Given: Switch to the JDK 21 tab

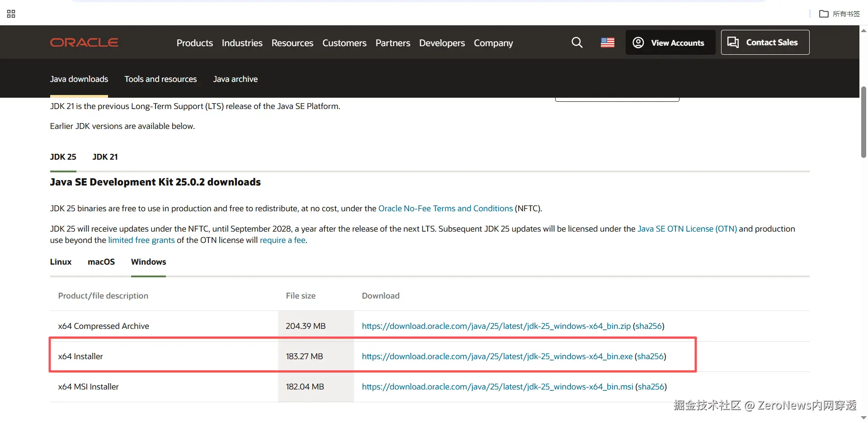Looking at the screenshot, I should 105,157.
